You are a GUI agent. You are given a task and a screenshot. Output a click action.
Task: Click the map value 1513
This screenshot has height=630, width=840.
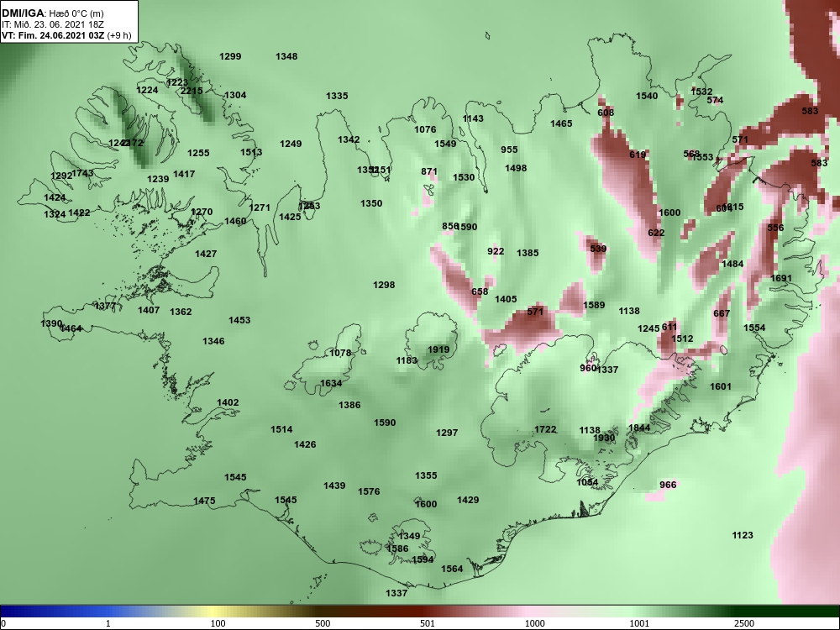251,151
